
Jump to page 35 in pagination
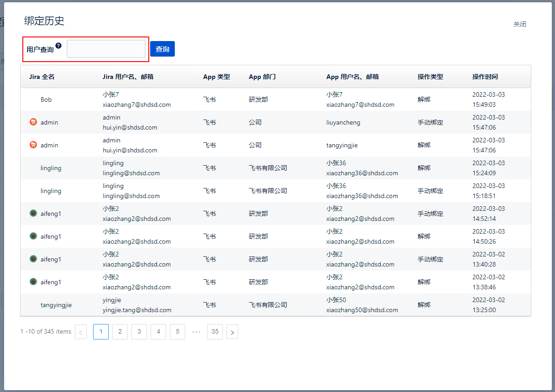pyautogui.click(x=215, y=332)
